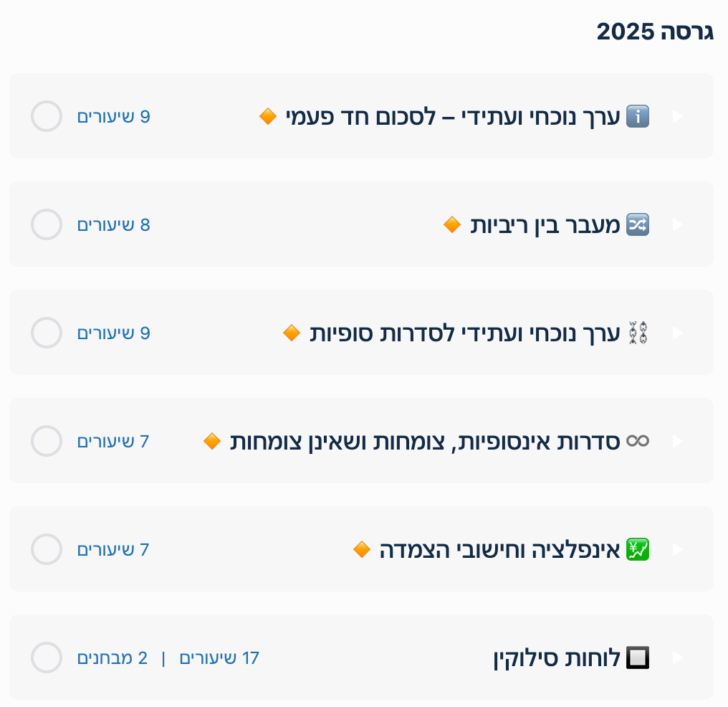Click the chain icon beside ערך נוכחי ועתידי לסדרות סופיות
The height and width of the screenshot is (707, 728).
point(637,333)
